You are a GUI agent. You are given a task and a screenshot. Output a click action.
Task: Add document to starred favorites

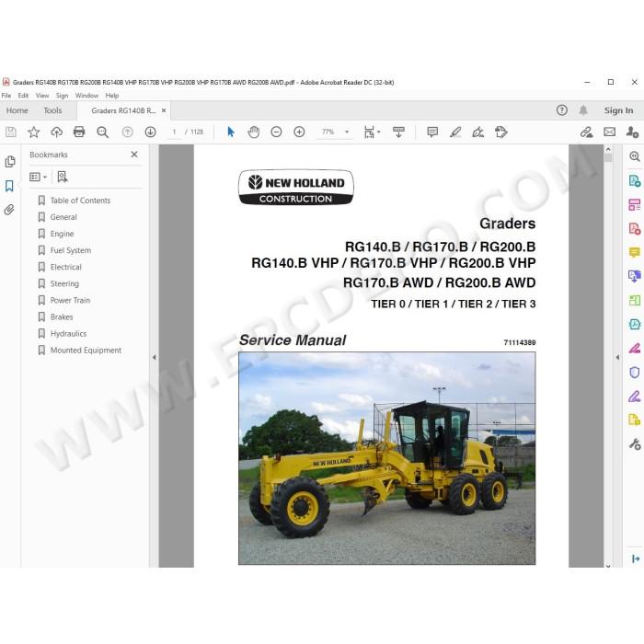(34, 132)
